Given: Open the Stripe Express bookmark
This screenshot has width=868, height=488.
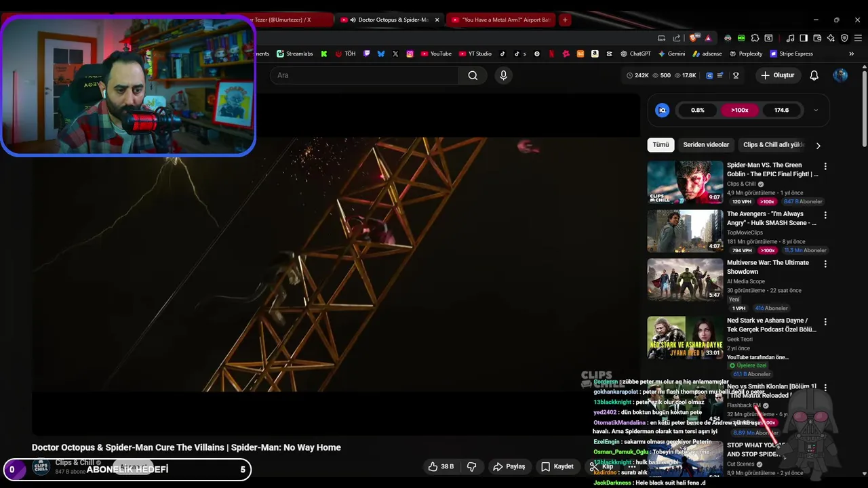Looking at the screenshot, I should pyautogui.click(x=791, y=54).
